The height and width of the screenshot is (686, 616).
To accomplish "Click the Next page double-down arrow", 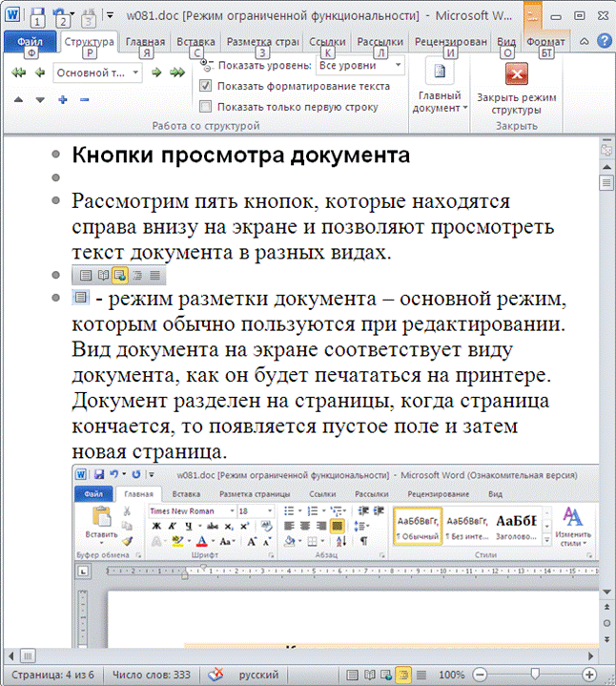I will click(606, 639).
